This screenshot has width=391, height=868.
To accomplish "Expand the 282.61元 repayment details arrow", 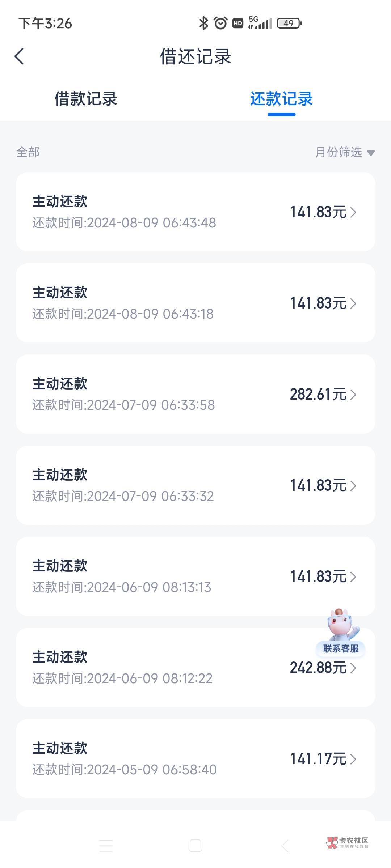I will [x=353, y=395].
